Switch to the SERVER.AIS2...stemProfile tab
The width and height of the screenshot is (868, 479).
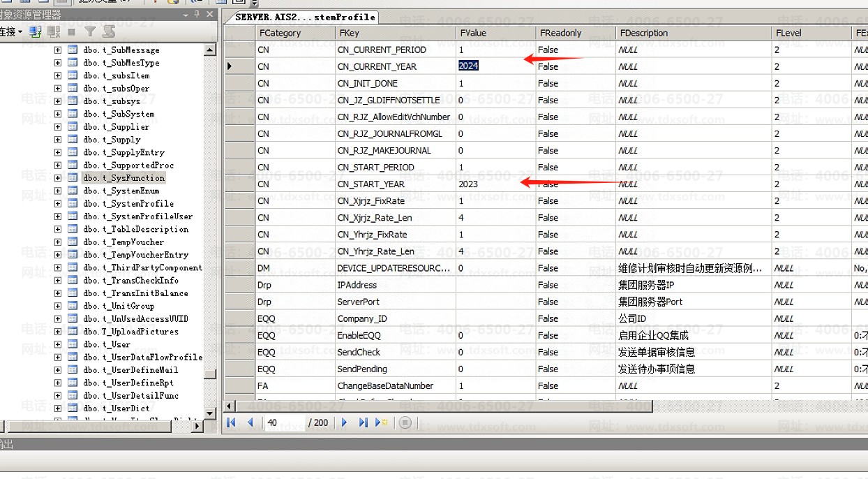304,17
